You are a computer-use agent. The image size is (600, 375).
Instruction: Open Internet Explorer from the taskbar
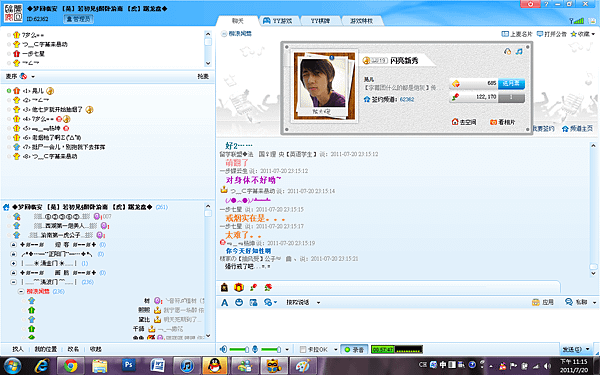(41, 365)
